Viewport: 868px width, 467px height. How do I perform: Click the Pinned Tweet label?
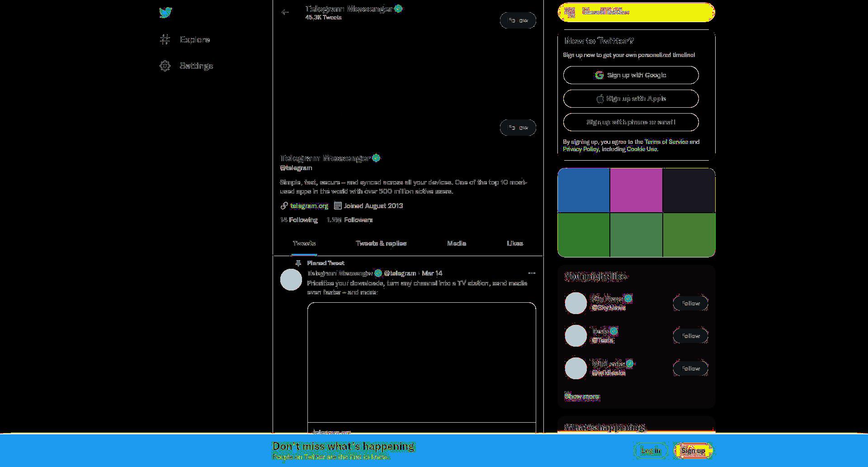[x=325, y=263]
